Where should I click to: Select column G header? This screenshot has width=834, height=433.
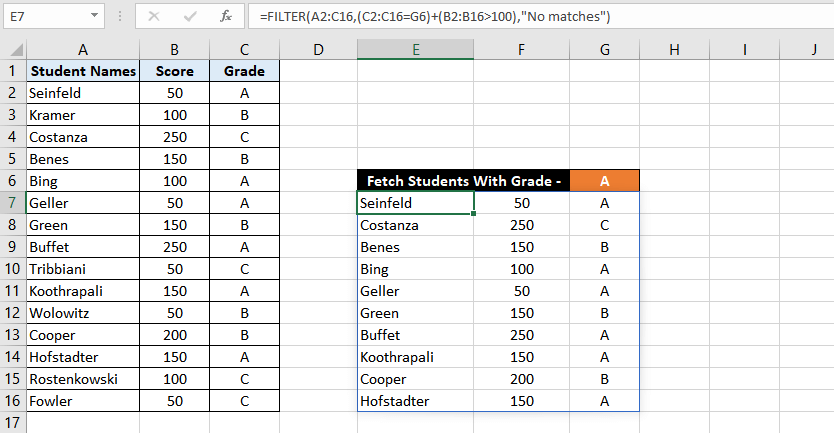click(604, 50)
